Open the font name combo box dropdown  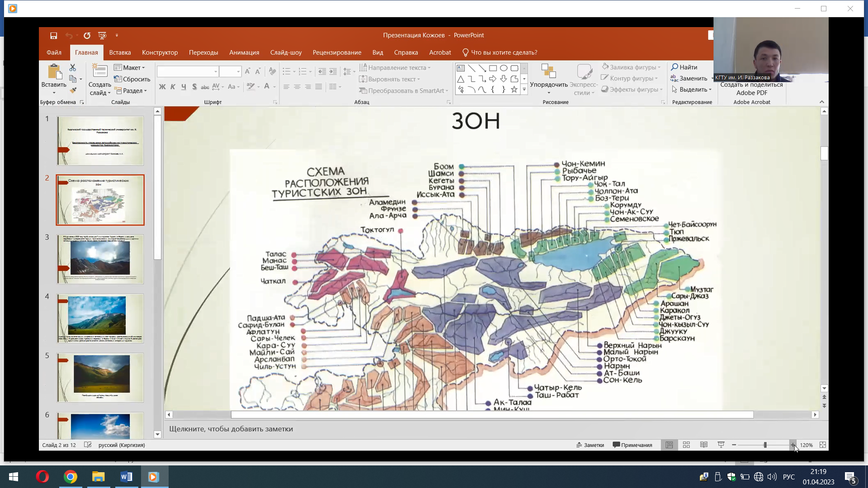(216, 71)
